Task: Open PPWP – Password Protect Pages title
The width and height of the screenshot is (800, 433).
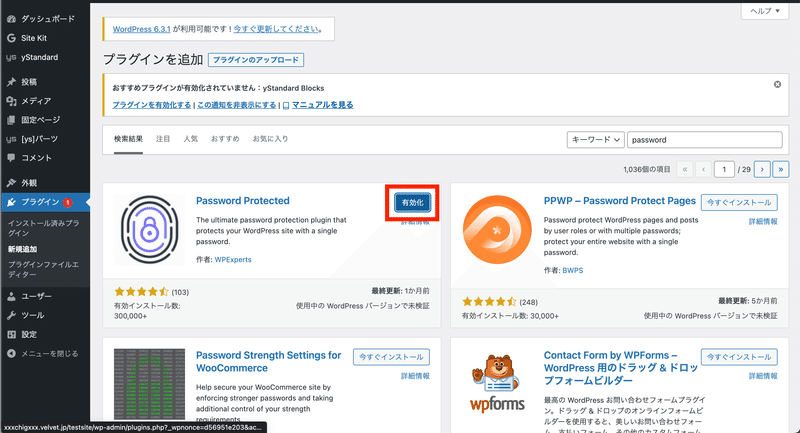Action: (619, 201)
